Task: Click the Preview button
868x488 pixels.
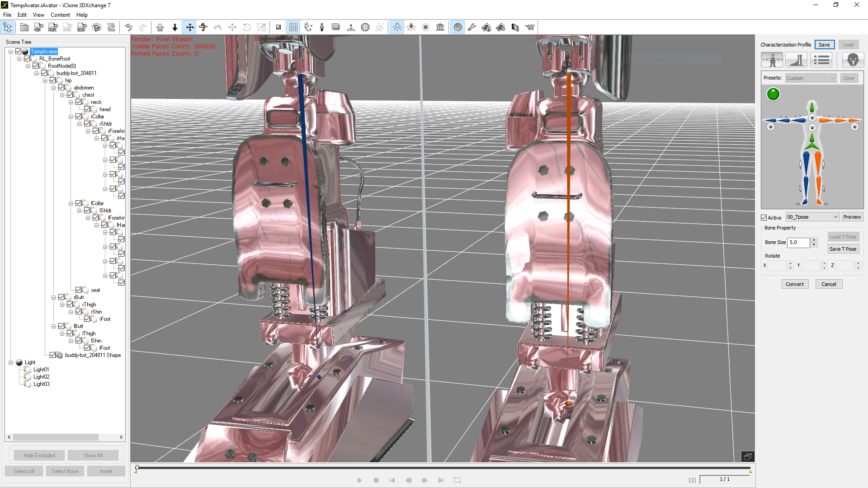Action: (x=852, y=217)
